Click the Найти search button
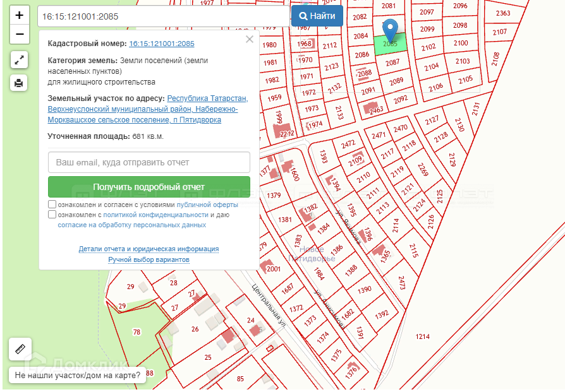The height and width of the screenshot is (392, 565). pos(317,16)
